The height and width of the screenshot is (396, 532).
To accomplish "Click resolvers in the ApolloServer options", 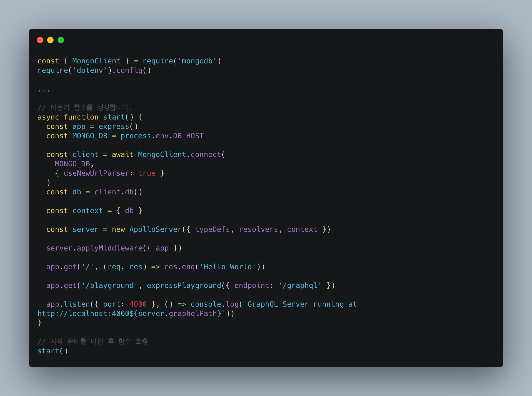I will 258,229.
